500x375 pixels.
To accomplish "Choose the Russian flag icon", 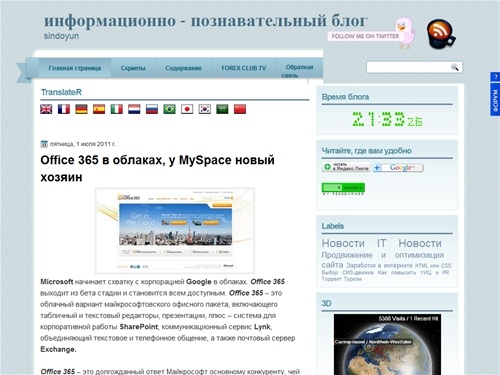I will coord(152,109).
